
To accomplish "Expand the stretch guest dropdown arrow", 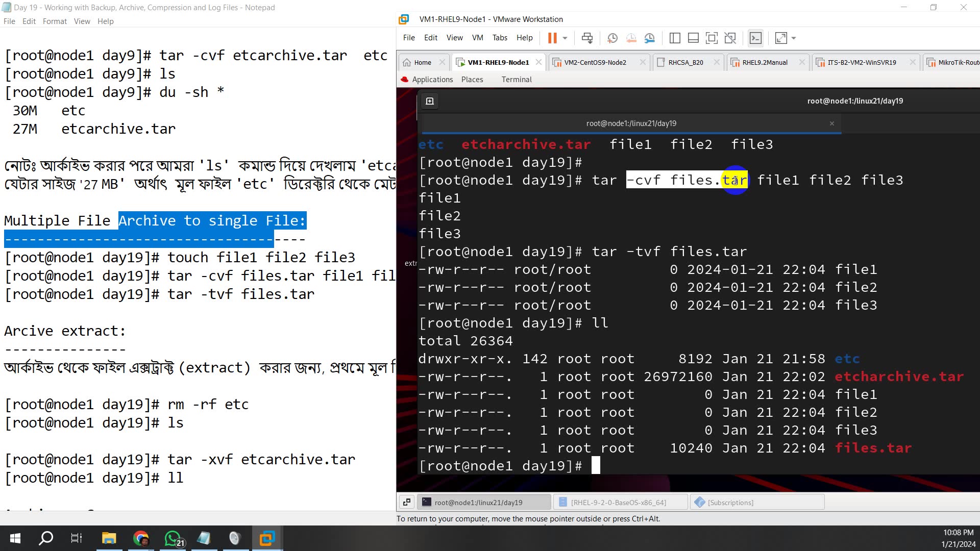I will 794,38.
